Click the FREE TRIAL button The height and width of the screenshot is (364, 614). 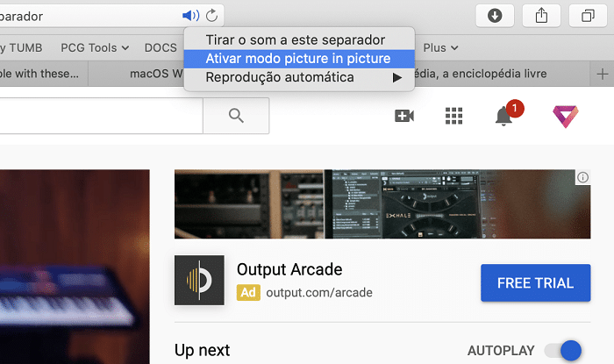click(535, 282)
